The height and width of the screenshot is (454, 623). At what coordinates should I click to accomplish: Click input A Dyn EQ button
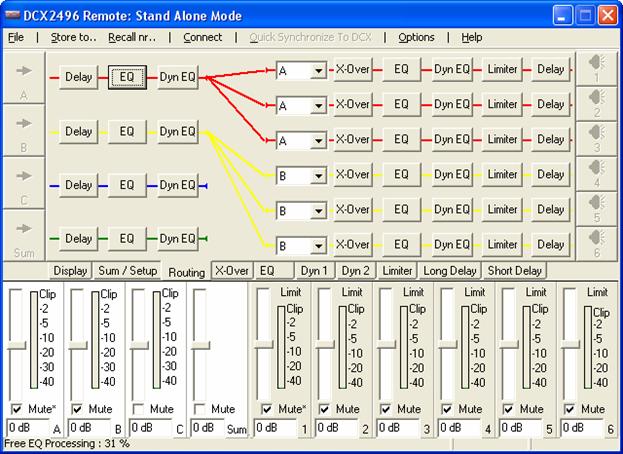pyautogui.click(x=177, y=77)
